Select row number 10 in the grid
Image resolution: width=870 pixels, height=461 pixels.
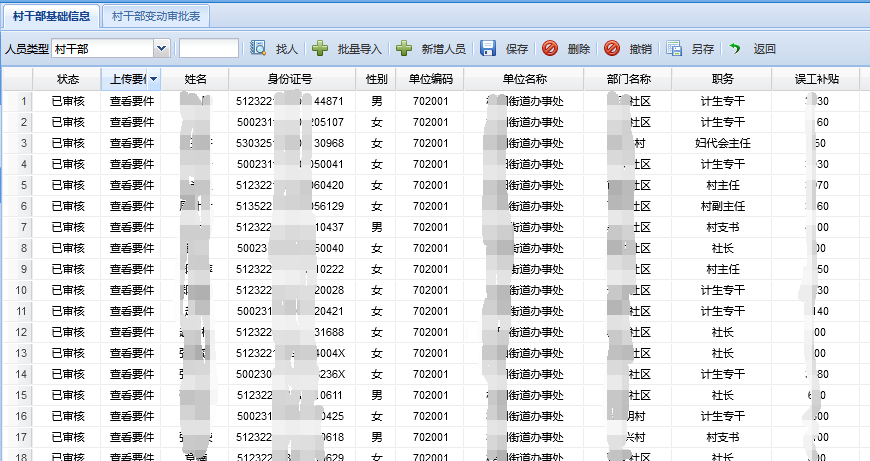(22, 290)
